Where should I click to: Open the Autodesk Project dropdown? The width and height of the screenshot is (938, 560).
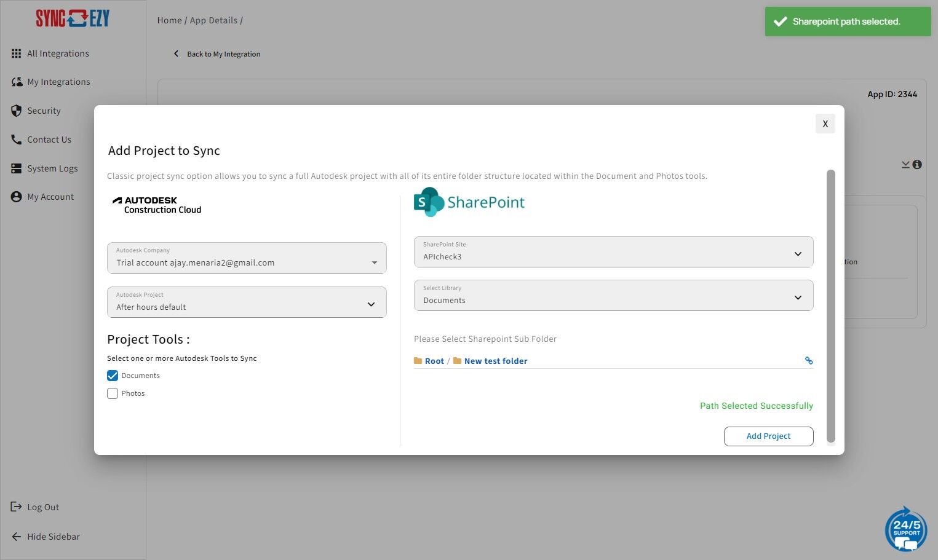(x=247, y=302)
